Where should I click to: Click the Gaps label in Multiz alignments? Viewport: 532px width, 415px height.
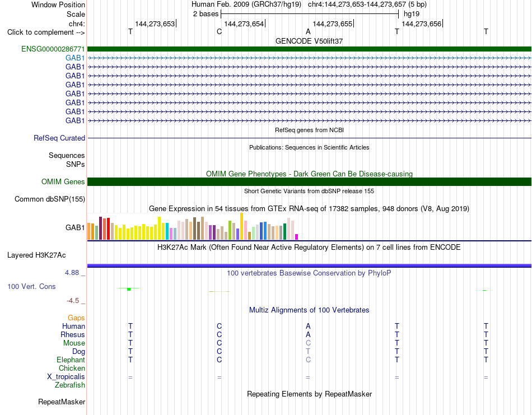76,318
